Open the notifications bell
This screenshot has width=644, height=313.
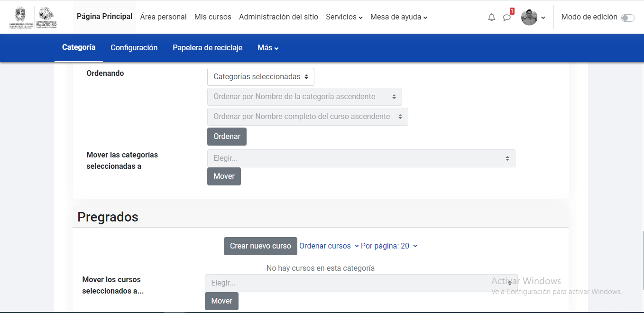491,17
